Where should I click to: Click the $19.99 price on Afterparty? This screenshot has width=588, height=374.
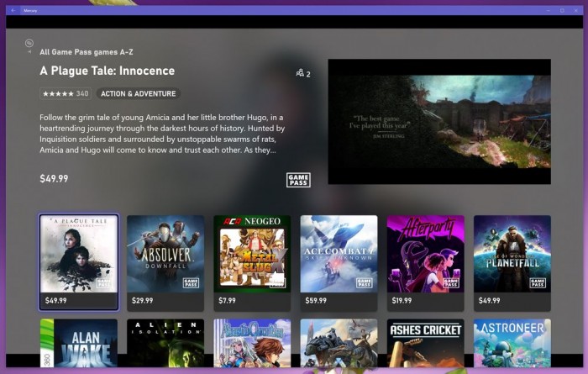coord(402,301)
